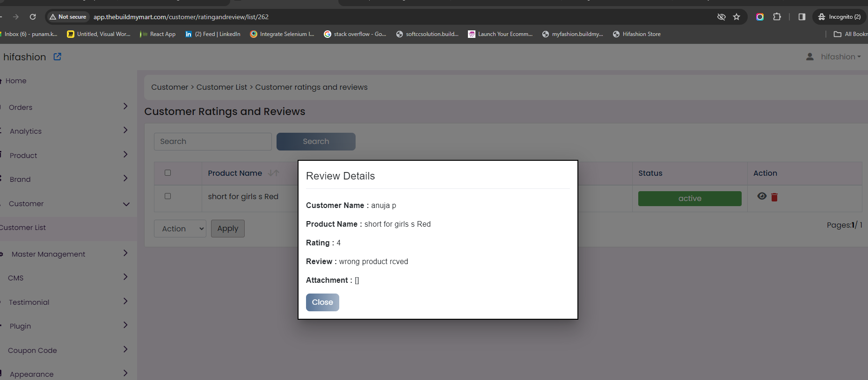View review details with the eye icon

(x=762, y=196)
